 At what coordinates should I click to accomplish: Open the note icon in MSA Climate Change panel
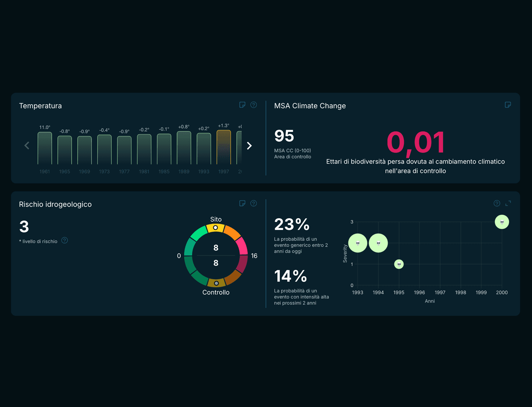point(508,105)
